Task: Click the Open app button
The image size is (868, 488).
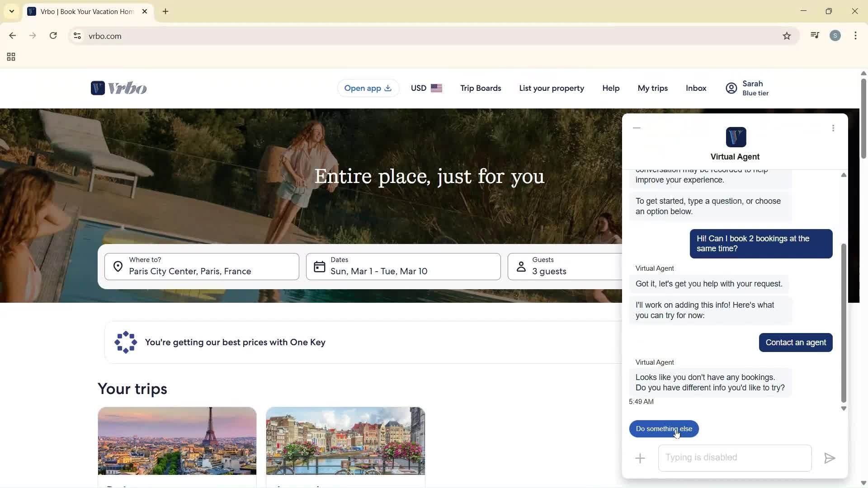Action: coord(368,88)
